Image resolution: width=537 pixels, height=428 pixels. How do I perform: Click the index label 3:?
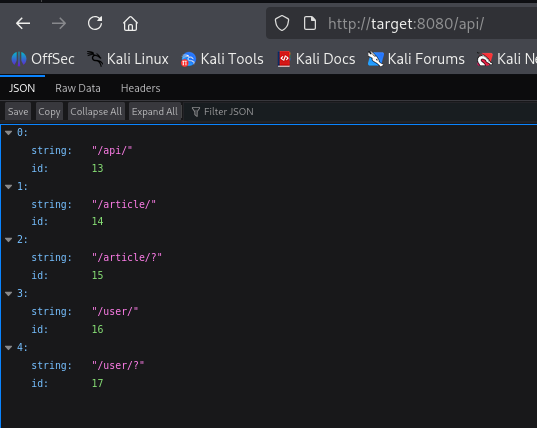[22, 293]
